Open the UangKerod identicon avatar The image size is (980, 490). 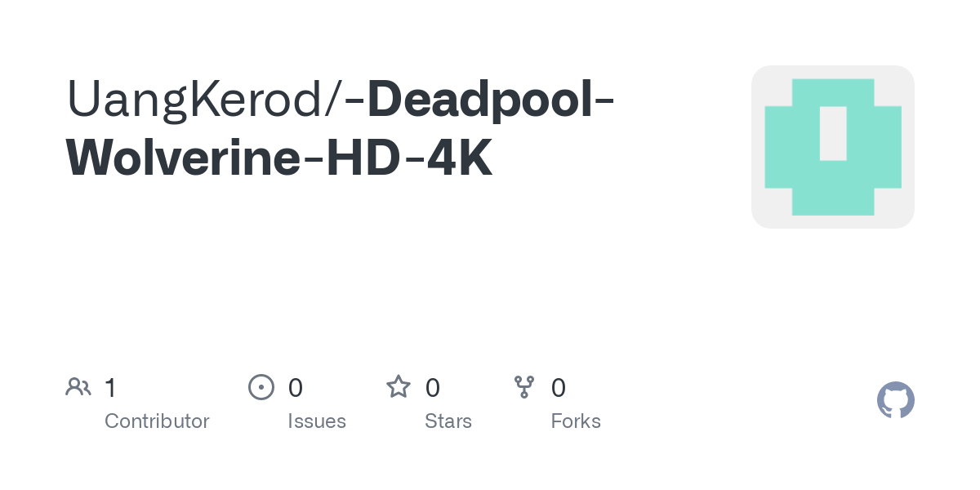point(833,147)
